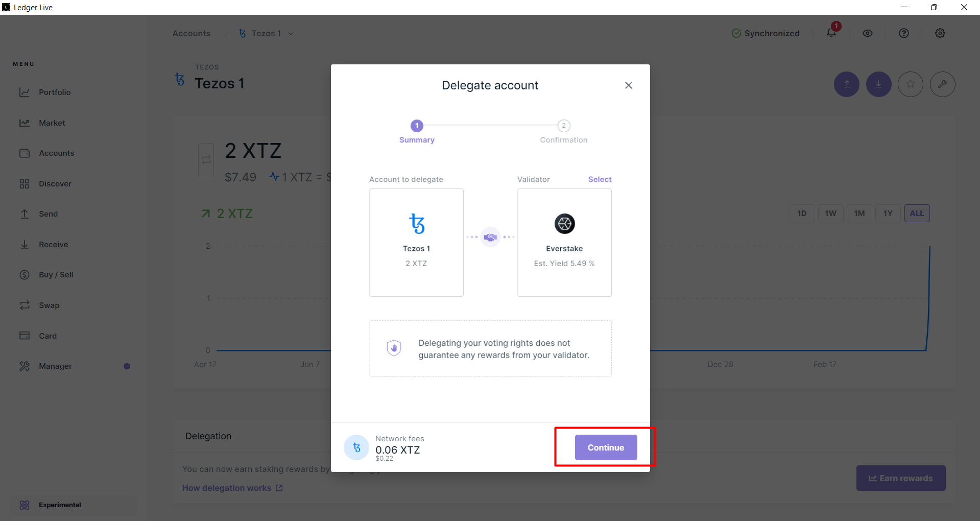This screenshot has height=521, width=980.
Task: Select the 1M chart range
Action: 859,214
